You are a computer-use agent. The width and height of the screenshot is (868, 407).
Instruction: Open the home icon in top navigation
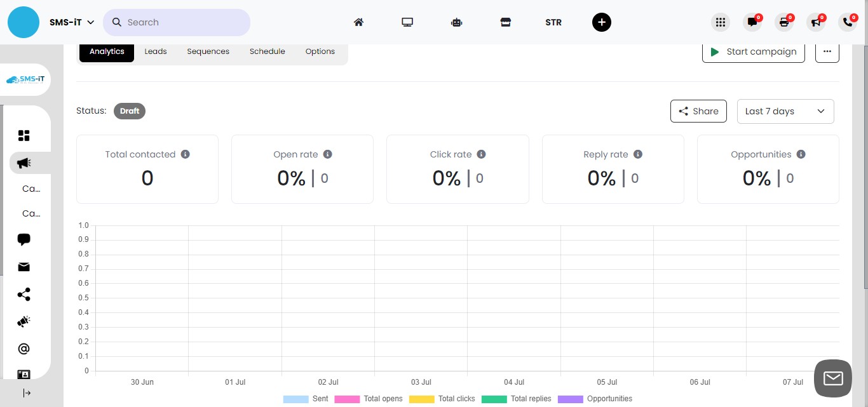point(358,22)
